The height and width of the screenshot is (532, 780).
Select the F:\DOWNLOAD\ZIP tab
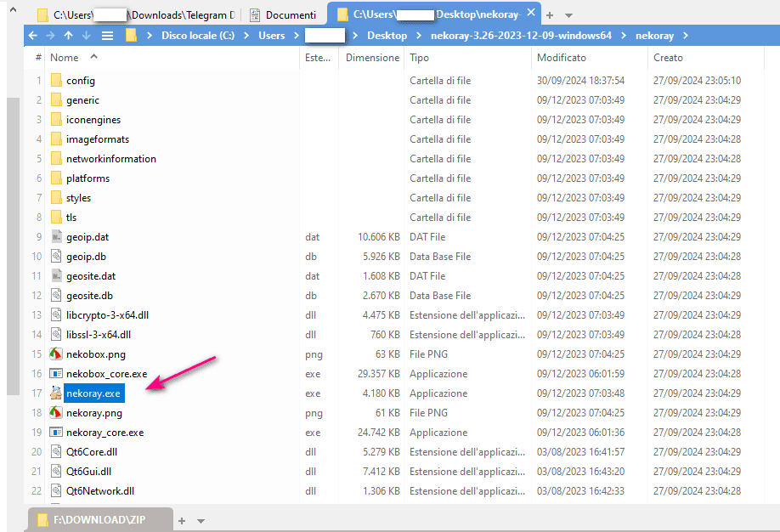(x=100, y=519)
